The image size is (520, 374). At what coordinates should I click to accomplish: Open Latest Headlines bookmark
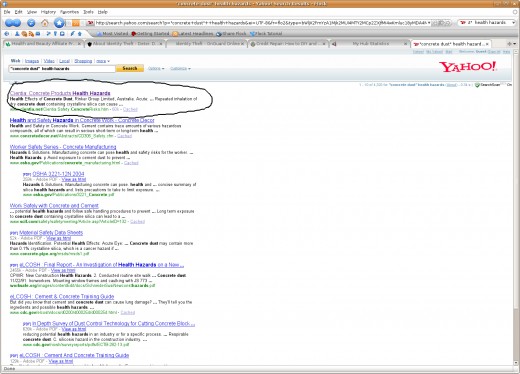(x=193, y=34)
